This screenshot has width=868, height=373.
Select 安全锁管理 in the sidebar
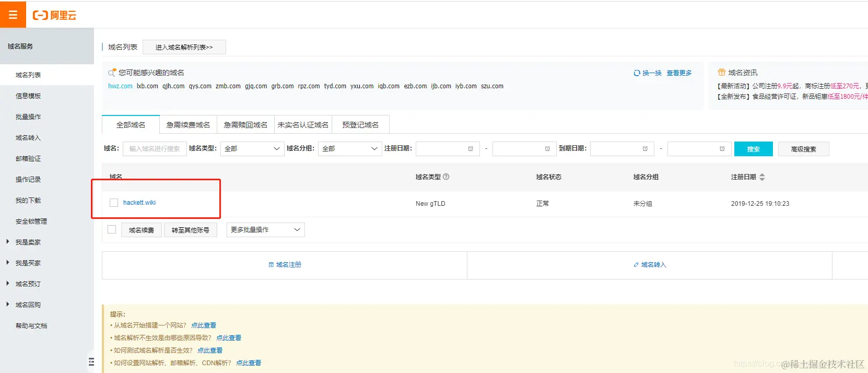tap(47, 222)
